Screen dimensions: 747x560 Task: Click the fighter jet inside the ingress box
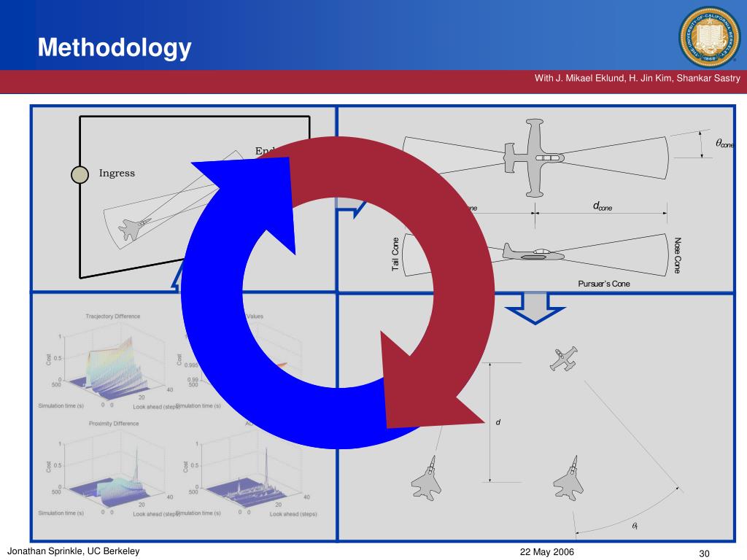(133, 228)
